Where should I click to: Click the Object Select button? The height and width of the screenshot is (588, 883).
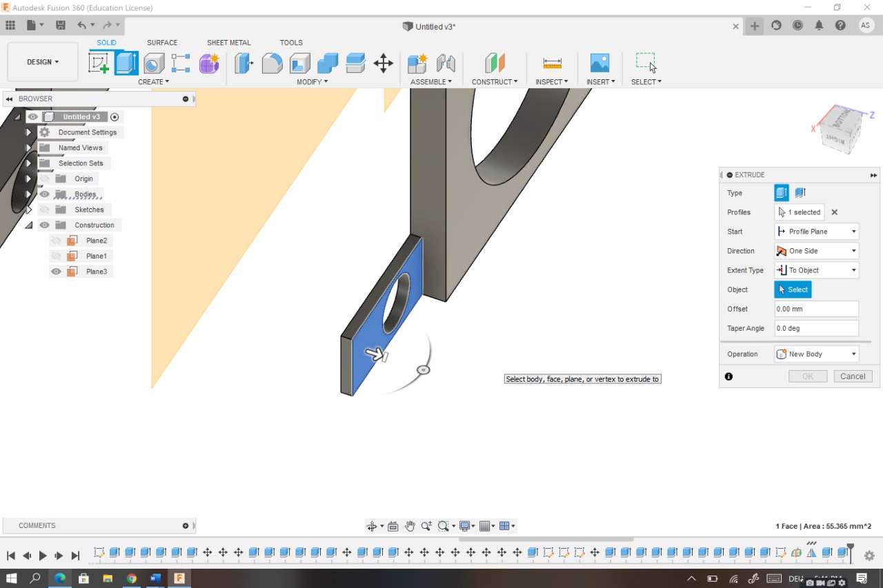[793, 290]
